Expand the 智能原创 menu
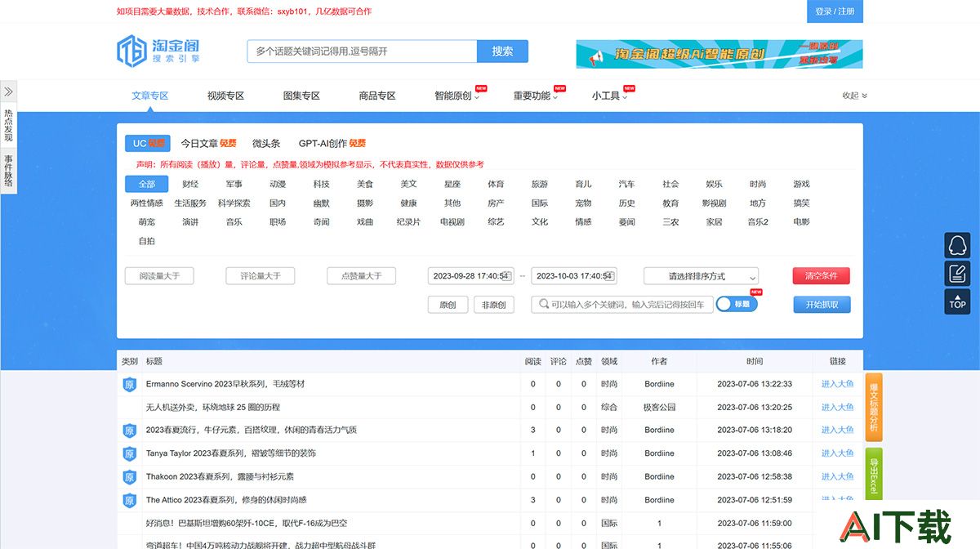The image size is (980, 549). point(456,96)
